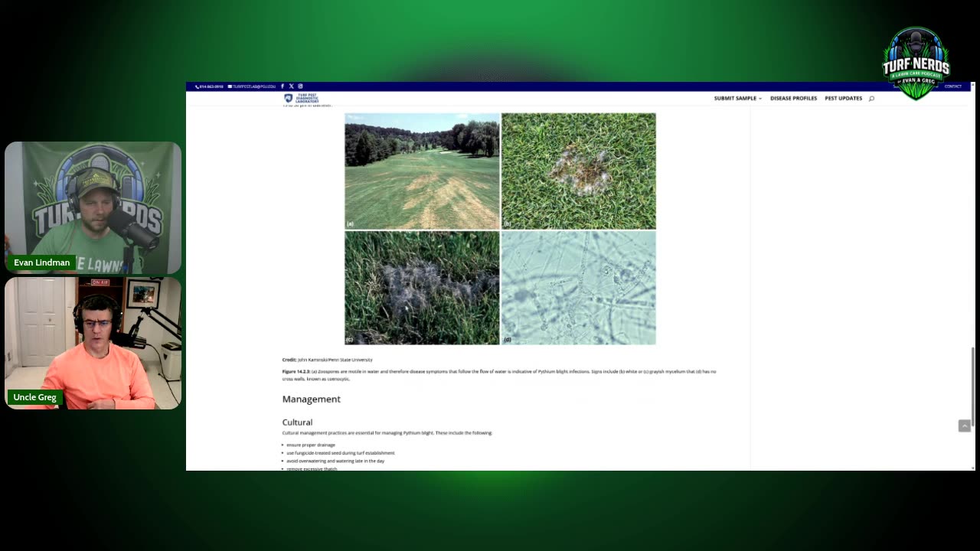The image size is (980, 551).
Task: Open the X (Twitter) icon
Action: pos(291,86)
